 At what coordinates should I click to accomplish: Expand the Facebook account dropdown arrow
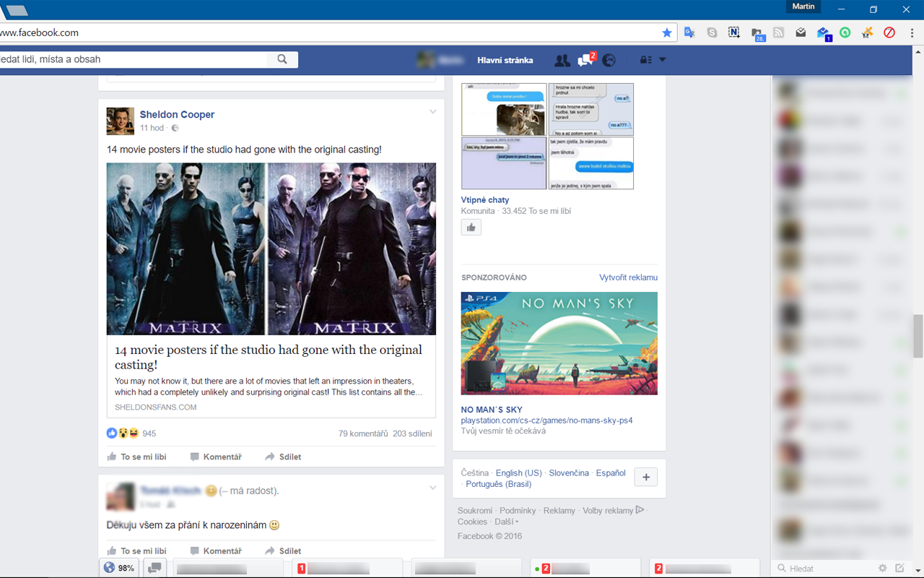point(663,60)
